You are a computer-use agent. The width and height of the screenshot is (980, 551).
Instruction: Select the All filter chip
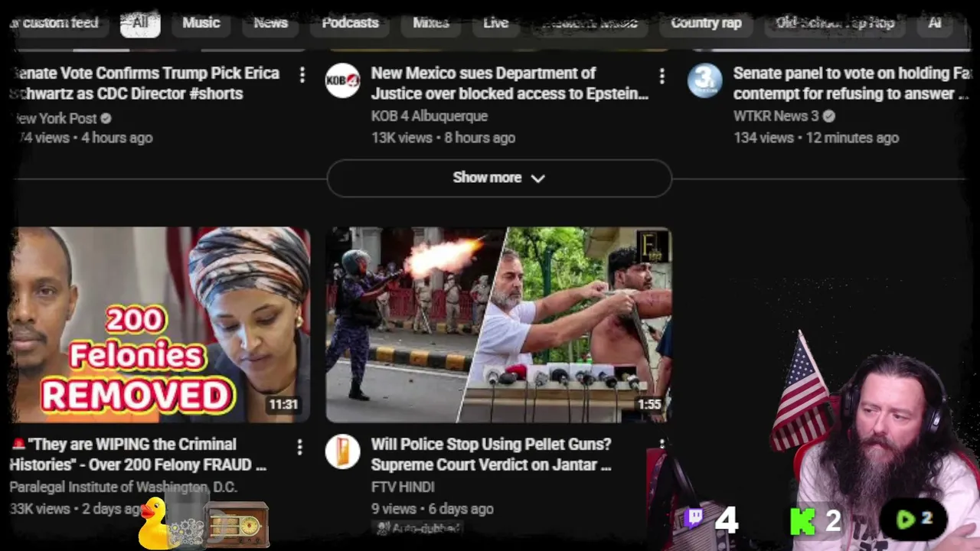140,23
